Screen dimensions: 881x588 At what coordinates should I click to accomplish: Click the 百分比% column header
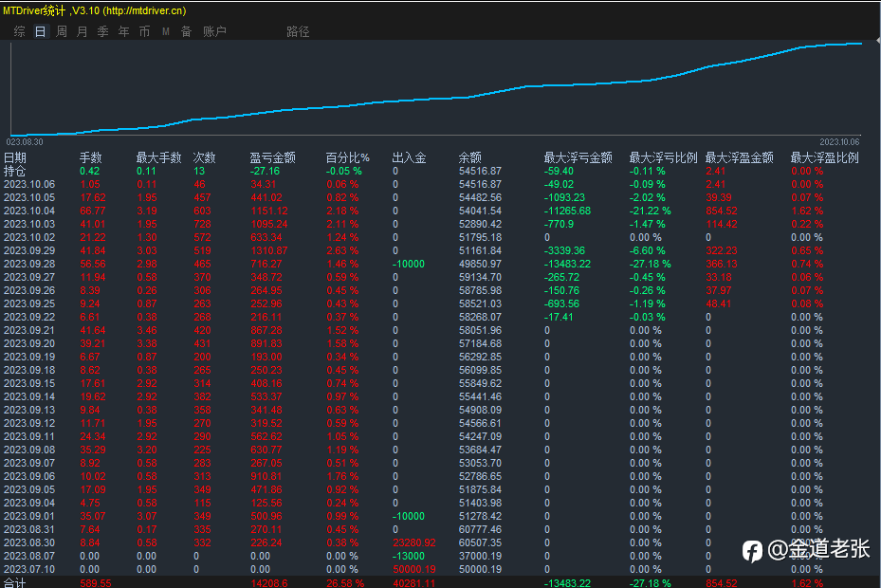click(348, 158)
